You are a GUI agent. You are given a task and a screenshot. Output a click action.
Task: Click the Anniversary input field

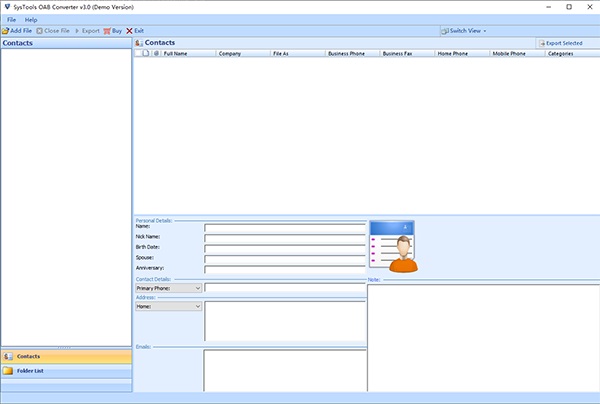285,269
